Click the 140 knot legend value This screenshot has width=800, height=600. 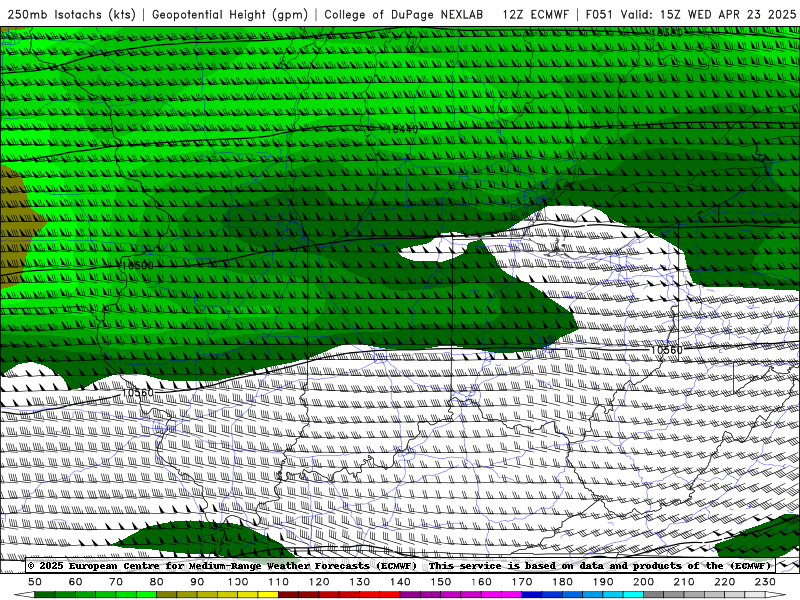400,582
